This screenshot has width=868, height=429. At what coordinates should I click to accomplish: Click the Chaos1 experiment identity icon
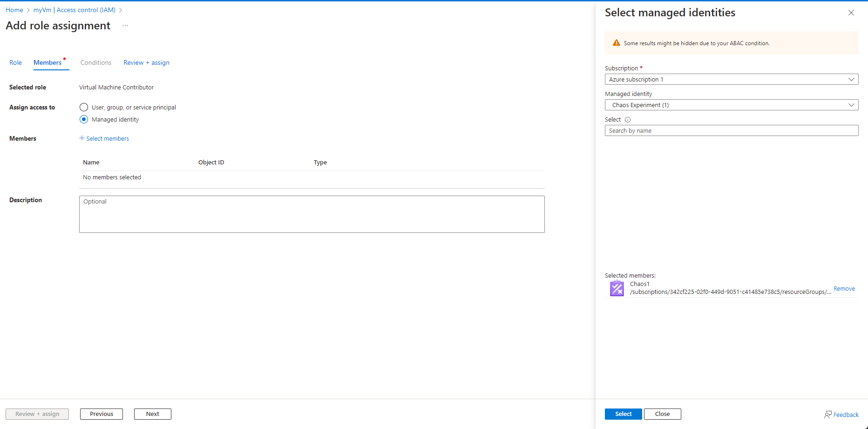pyautogui.click(x=617, y=288)
